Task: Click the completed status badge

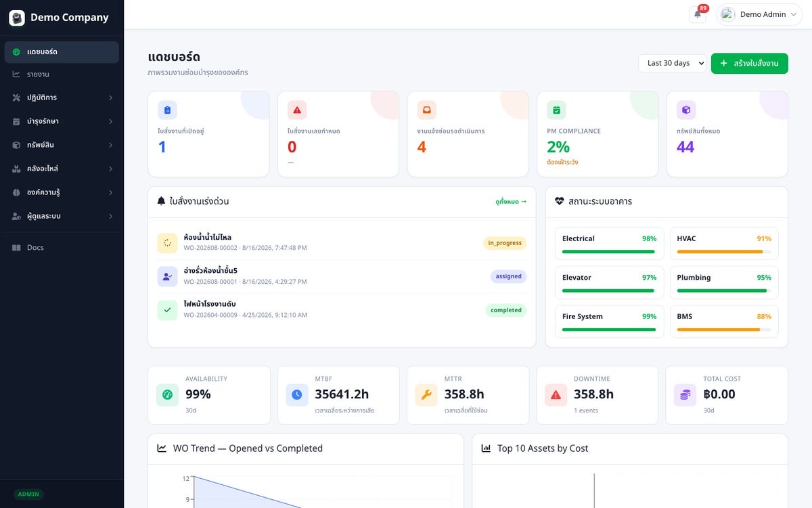Action: (506, 310)
